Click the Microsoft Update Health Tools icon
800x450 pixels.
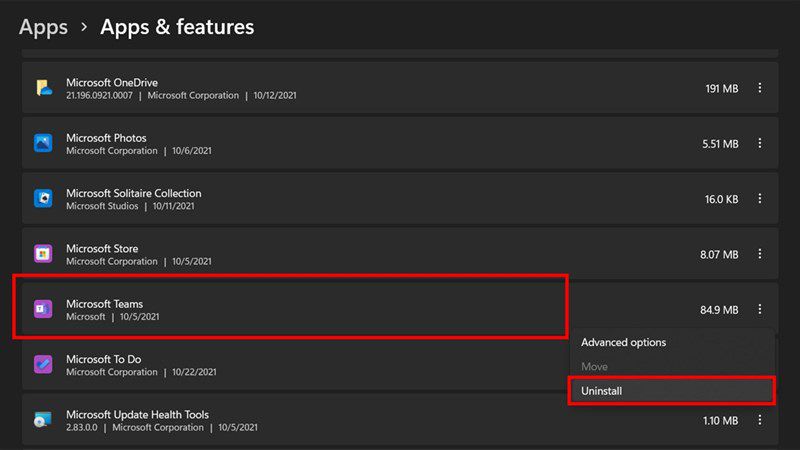point(43,420)
